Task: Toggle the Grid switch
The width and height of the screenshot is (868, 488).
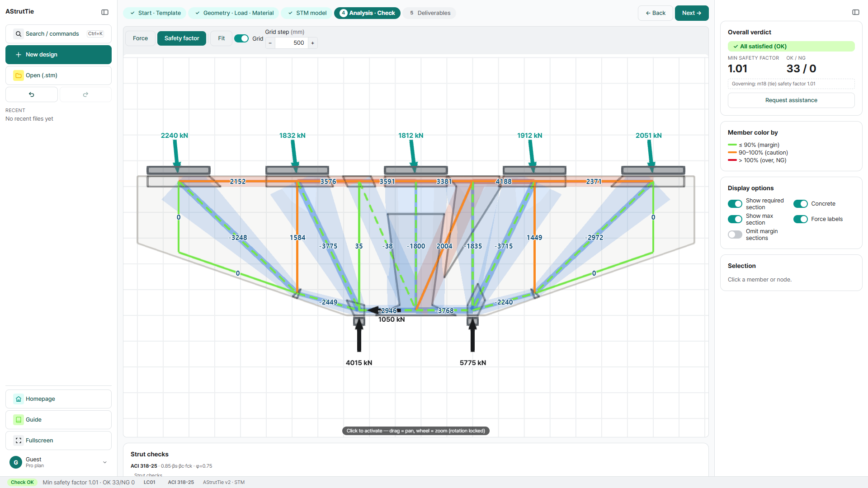Action: pyautogui.click(x=241, y=38)
